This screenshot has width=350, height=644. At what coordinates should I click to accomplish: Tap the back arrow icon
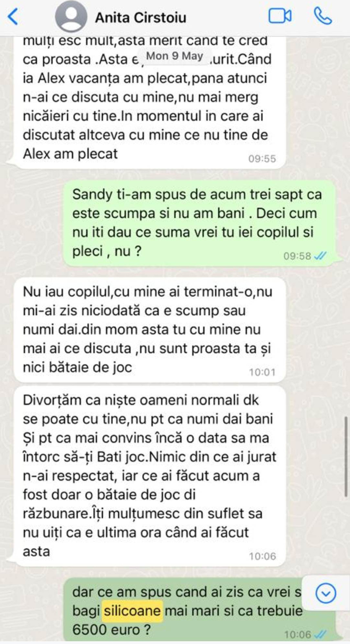13,17
